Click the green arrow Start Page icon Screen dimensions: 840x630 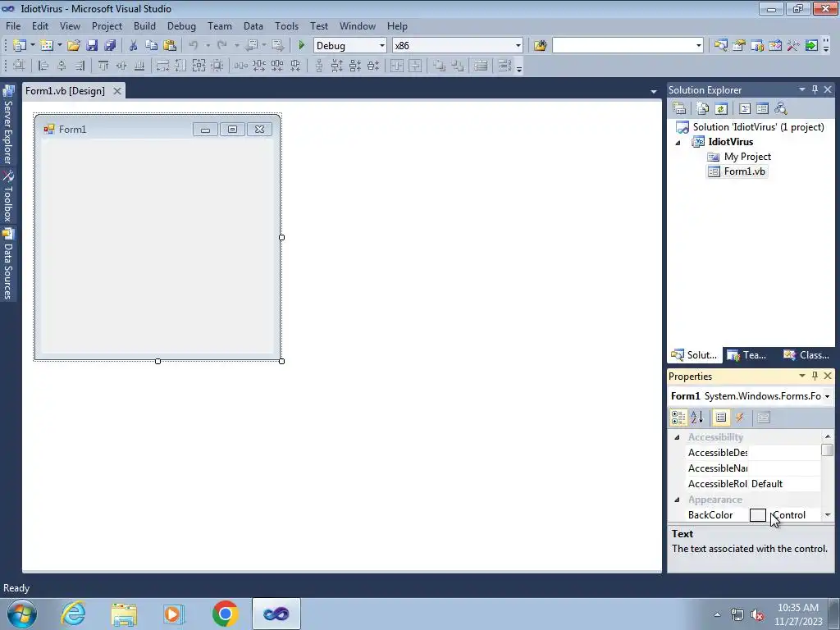811,46
